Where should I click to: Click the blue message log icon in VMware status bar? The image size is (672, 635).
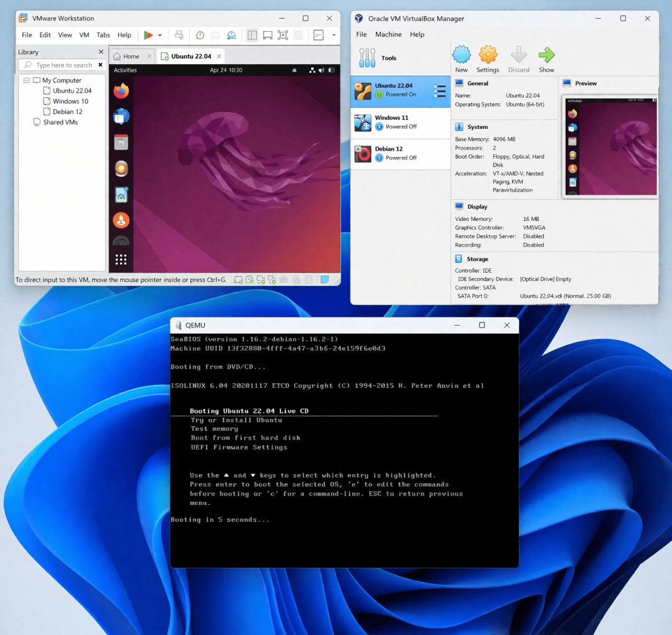tap(325, 280)
